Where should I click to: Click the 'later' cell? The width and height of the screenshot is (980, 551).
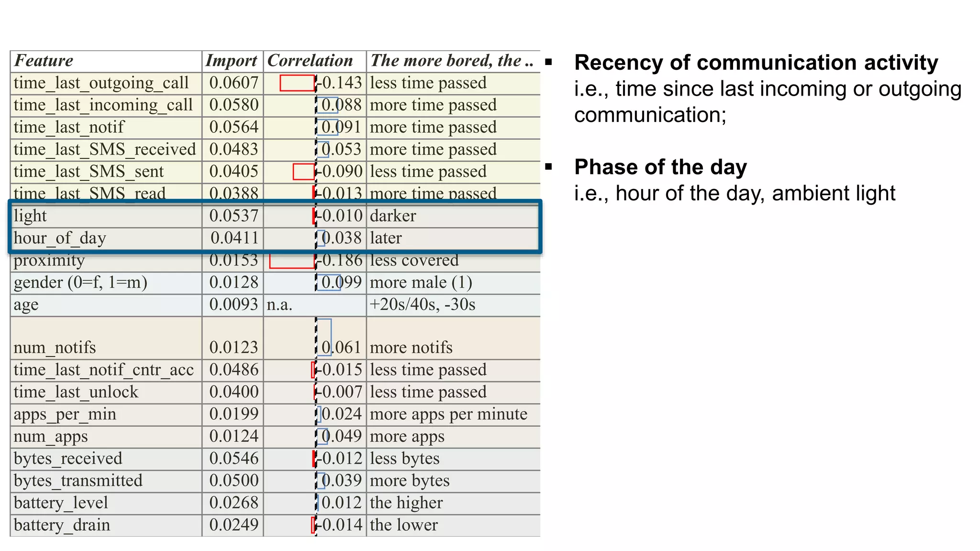click(x=453, y=238)
